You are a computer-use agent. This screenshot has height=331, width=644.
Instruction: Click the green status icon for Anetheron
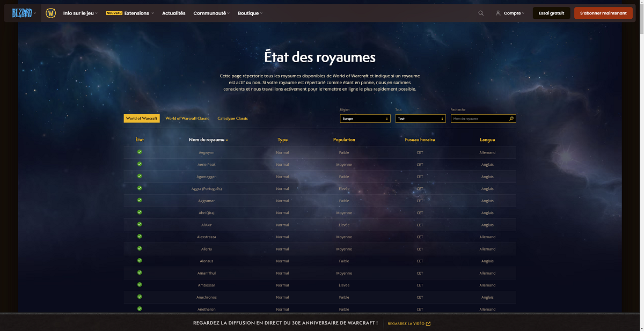(x=139, y=309)
